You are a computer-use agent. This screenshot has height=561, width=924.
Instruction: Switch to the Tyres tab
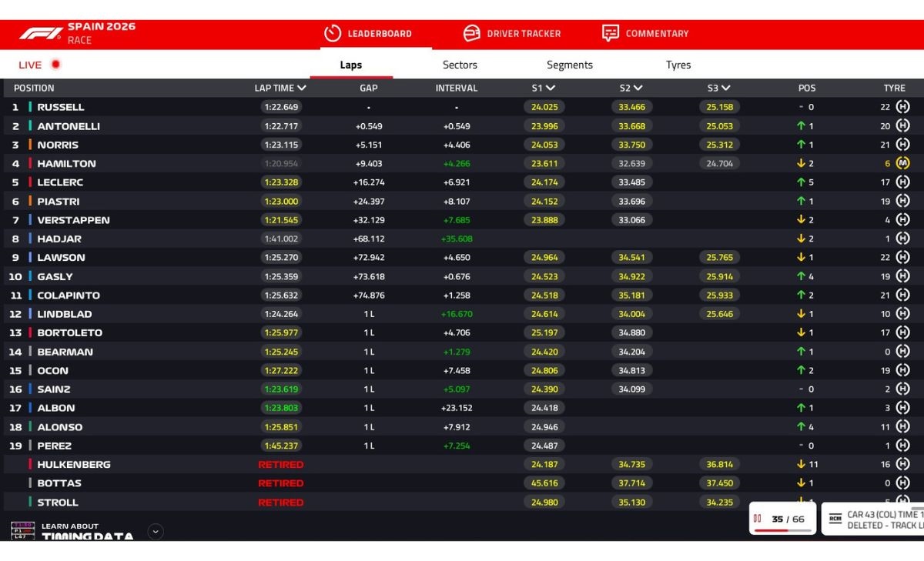click(x=678, y=65)
